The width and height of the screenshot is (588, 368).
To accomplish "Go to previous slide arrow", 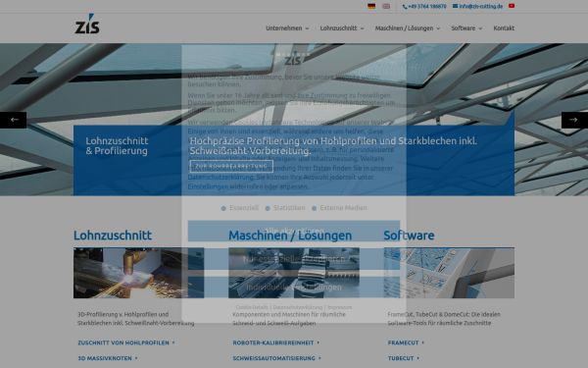I will point(13,120).
